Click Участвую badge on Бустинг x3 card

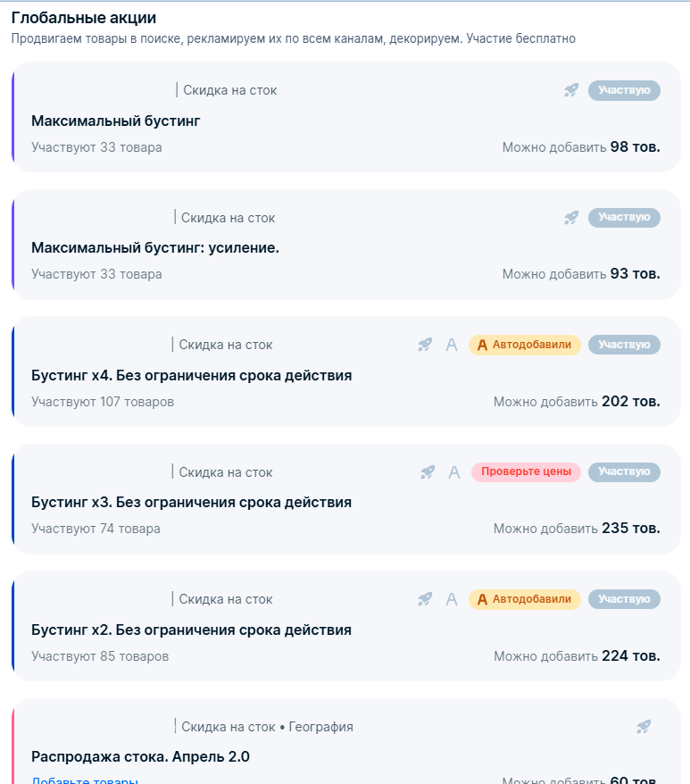(x=624, y=472)
